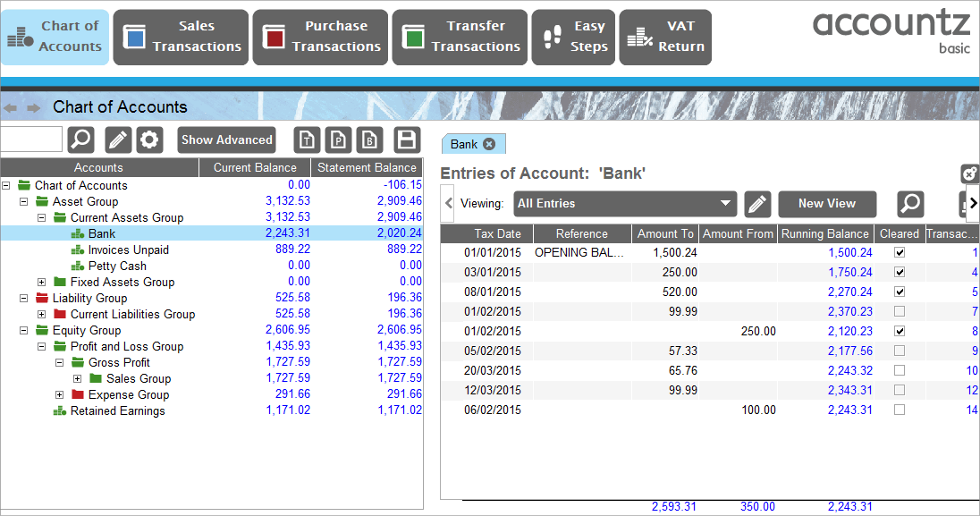980x516 pixels.
Task: Click the green Fixed Assets Group folder icon
Action: [60, 282]
